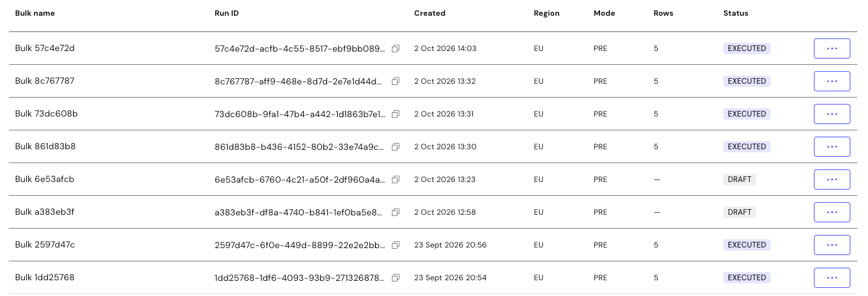Click the Run ID column header
The image size is (868, 296).
coord(226,13)
